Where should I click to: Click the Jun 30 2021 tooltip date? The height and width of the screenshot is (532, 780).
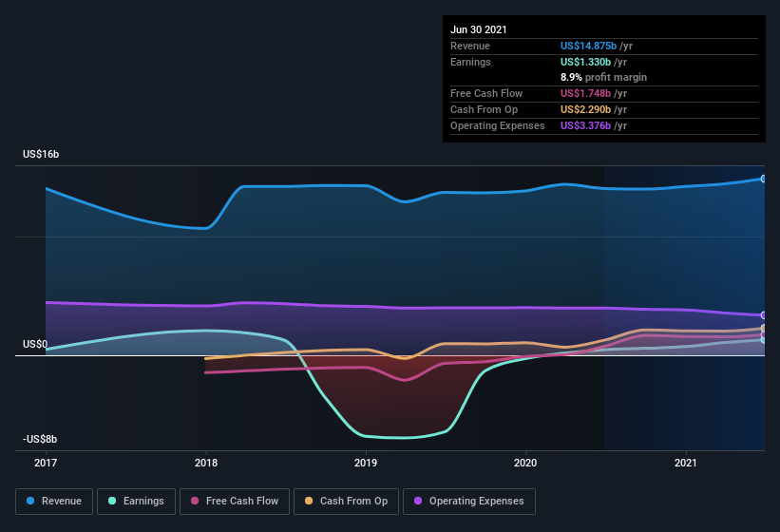pos(479,29)
